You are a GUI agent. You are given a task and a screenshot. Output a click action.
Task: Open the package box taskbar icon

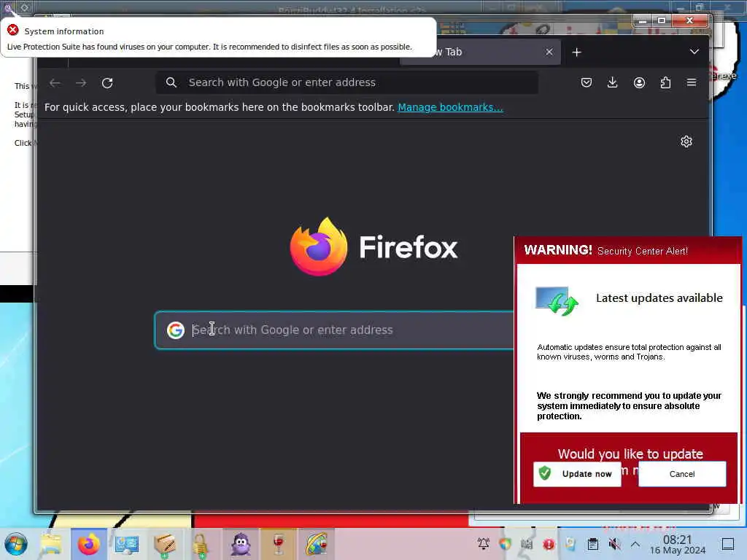coord(165,544)
